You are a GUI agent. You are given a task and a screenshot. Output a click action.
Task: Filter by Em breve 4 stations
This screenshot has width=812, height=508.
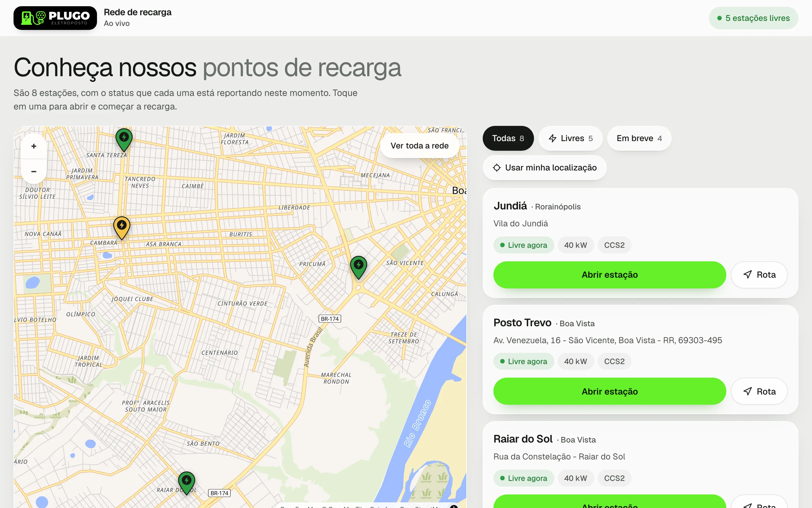[x=639, y=138]
